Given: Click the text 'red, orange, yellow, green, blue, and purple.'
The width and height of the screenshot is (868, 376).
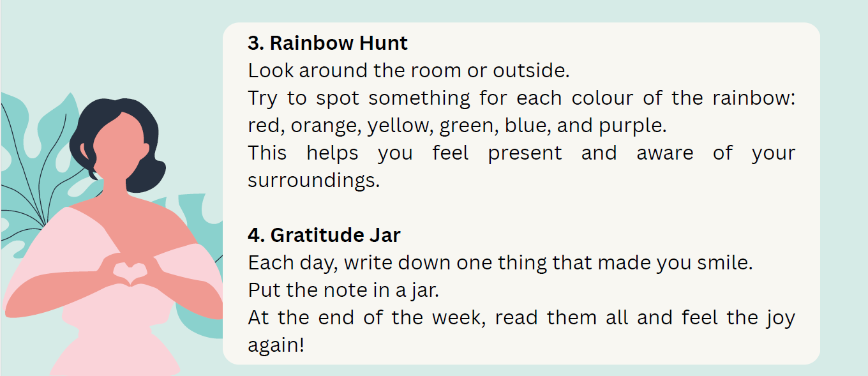Looking at the screenshot, I should click(457, 126).
